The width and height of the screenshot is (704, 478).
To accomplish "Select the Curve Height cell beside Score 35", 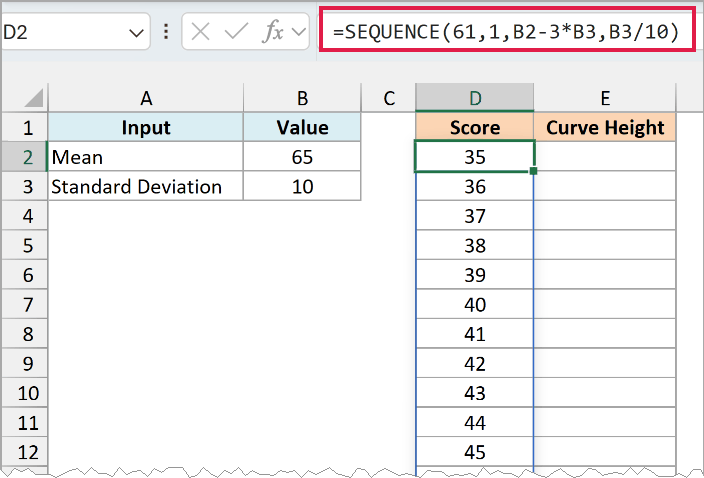I will click(x=605, y=157).
